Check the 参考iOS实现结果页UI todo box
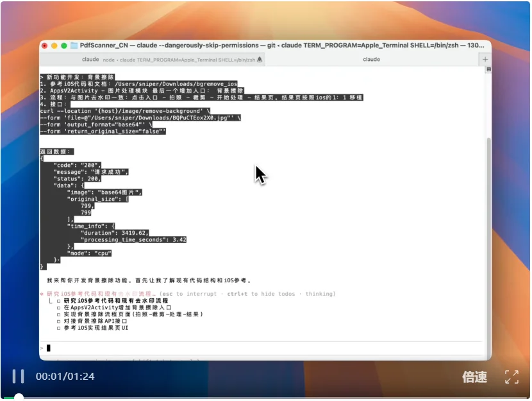 [x=58, y=328]
